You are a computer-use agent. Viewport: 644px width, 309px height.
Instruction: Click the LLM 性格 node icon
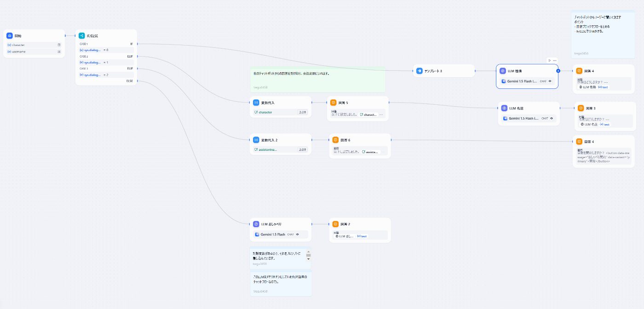pyautogui.click(x=502, y=71)
